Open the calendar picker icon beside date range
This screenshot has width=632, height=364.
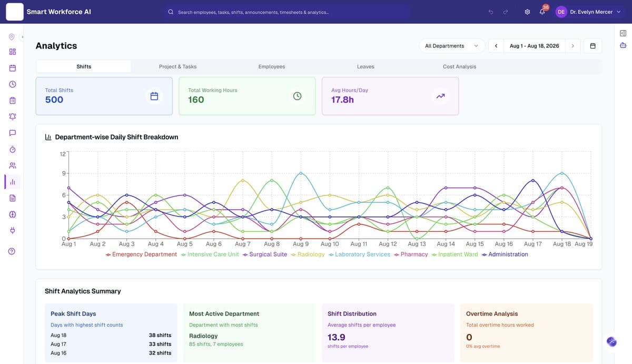[x=592, y=46]
